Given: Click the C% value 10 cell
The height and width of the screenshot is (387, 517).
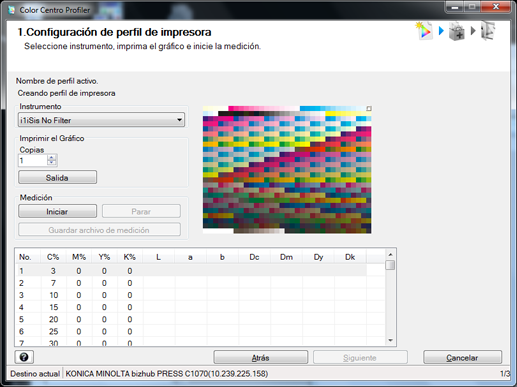Looking at the screenshot, I should pos(53,295).
